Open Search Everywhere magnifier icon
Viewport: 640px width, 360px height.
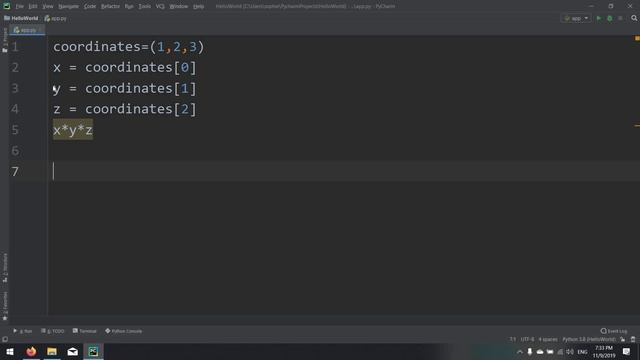click(634, 18)
